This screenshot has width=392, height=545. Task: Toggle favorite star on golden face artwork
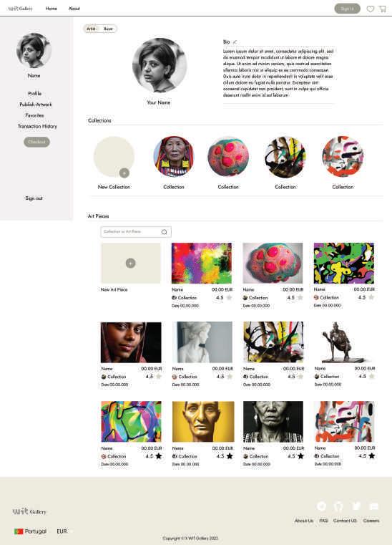coord(230,456)
